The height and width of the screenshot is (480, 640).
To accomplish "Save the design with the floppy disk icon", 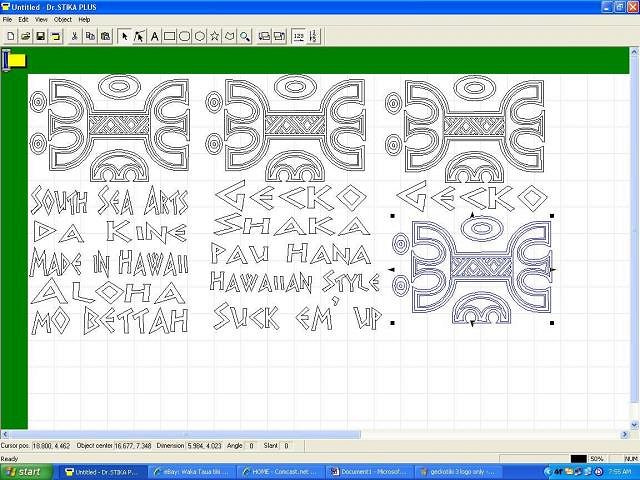I will pyautogui.click(x=40, y=36).
